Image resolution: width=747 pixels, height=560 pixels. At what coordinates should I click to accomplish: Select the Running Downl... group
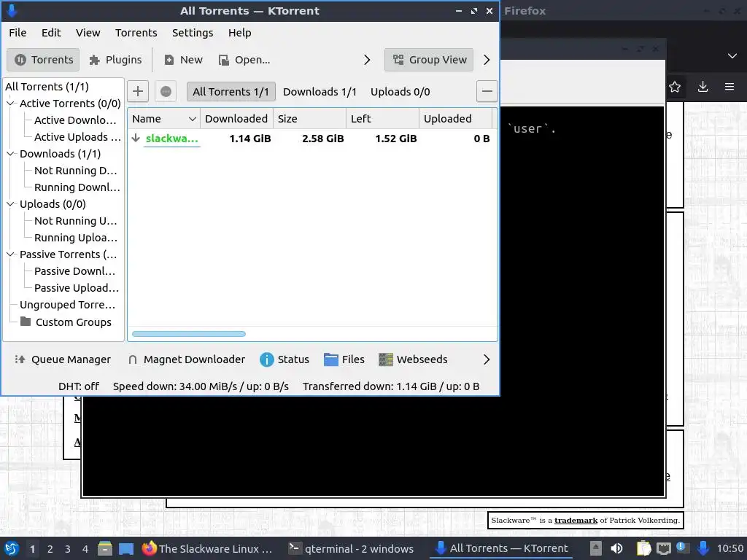tap(77, 187)
